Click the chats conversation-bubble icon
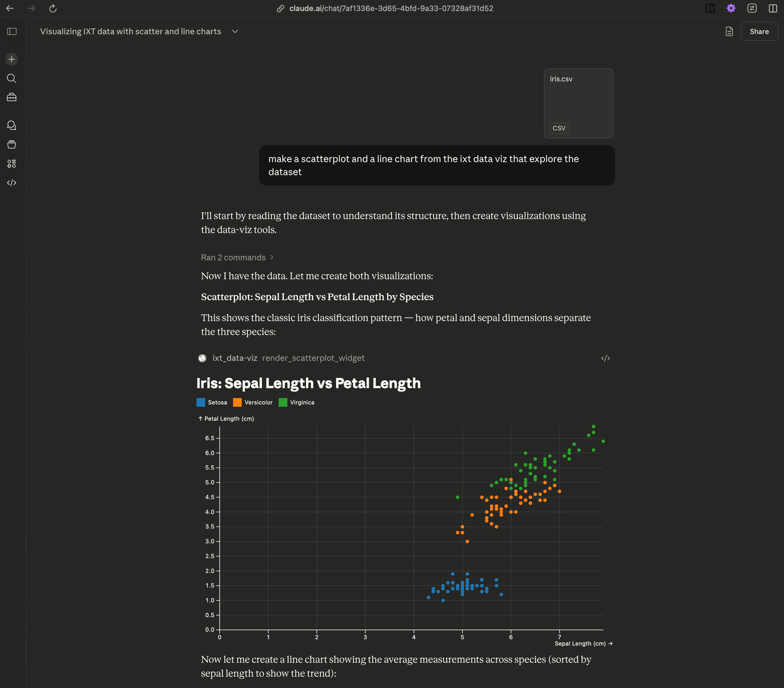The height and width of the screenshot is (688, 784). point(11,125)
